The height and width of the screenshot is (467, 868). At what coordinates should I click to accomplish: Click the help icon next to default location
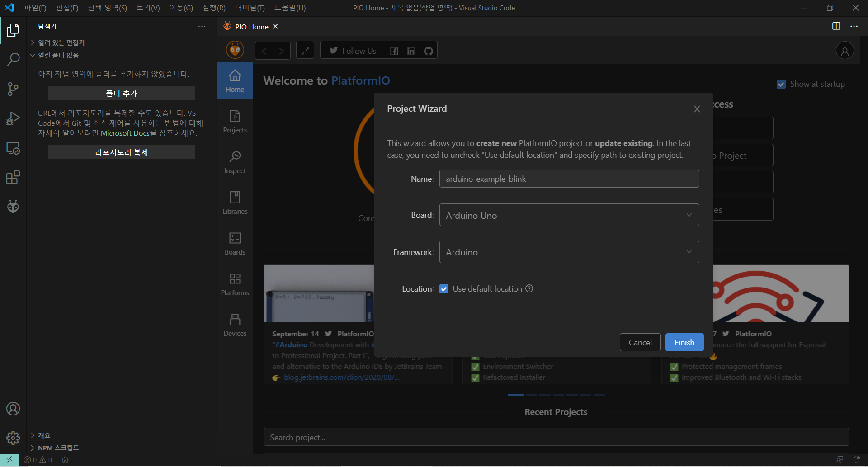(529, 288)
